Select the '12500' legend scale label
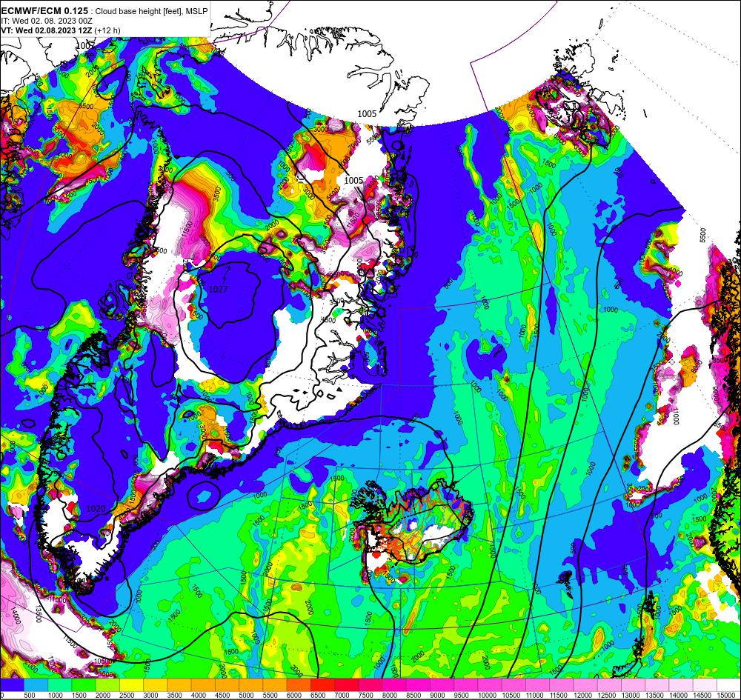Viewport: 741px width, 700px height. [x=606, y=696]
